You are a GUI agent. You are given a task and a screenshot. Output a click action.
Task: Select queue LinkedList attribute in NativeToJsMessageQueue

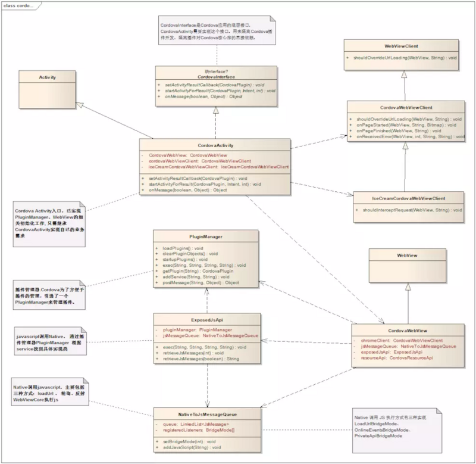tap(196, 424)
